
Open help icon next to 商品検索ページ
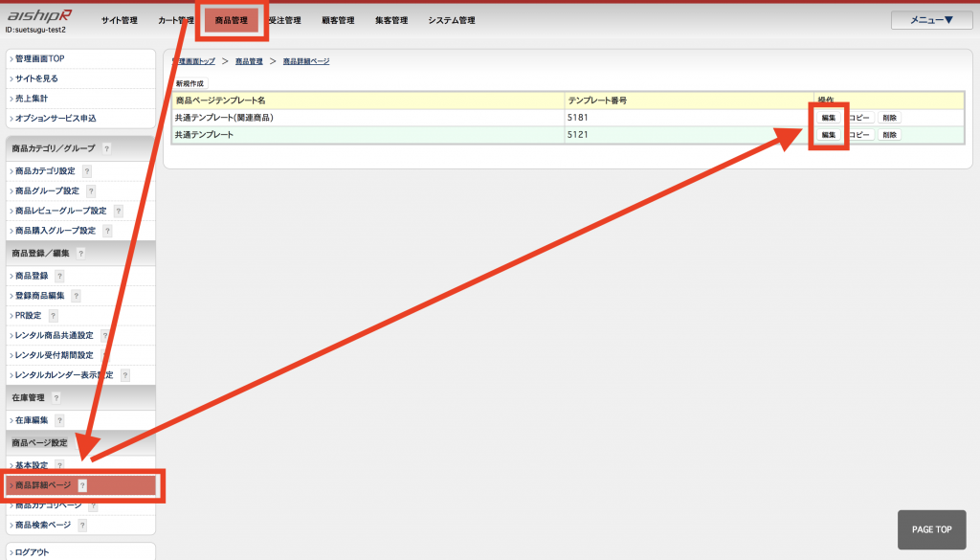point(82,526)
